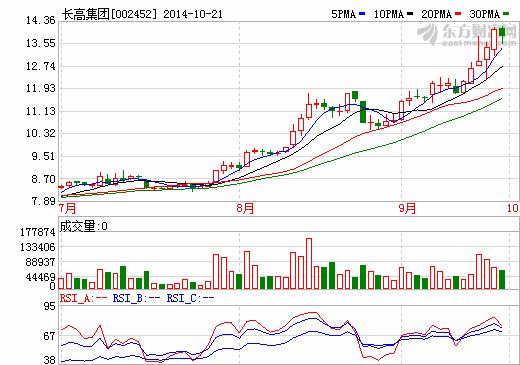The width and height of the screenshot is (520, 365).
Task: Click the 9.51 price axis label
Action: tap(43, 156)
